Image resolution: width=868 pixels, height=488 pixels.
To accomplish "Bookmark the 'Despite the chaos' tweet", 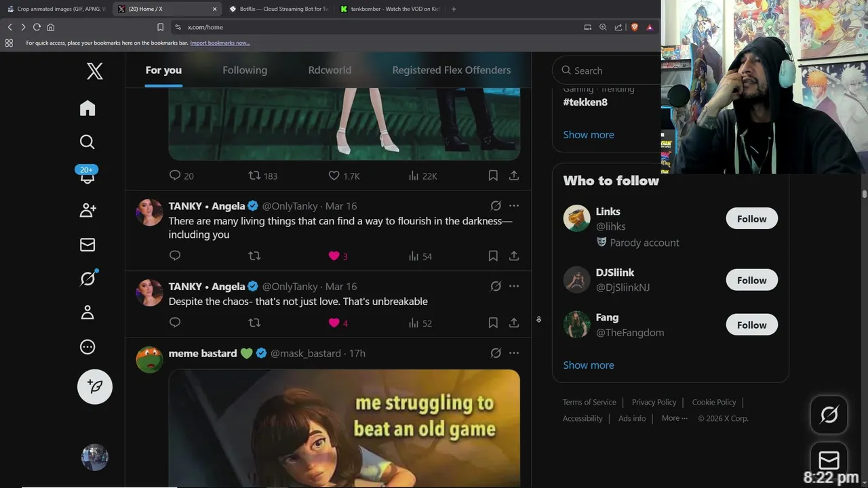I will coord(493,323).
